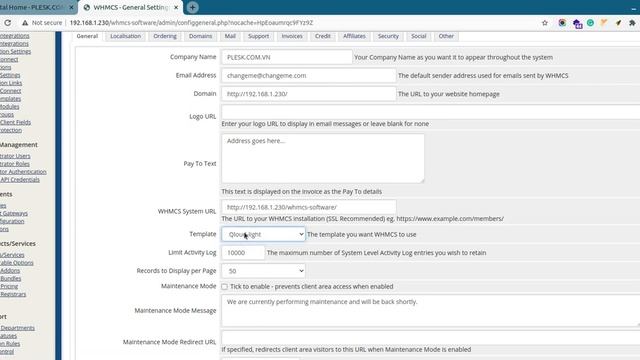Image resolution: width=640 pixels, height=360 pixels.
Task: Open Automation Settings sidebar link
Action: [16, 51]
